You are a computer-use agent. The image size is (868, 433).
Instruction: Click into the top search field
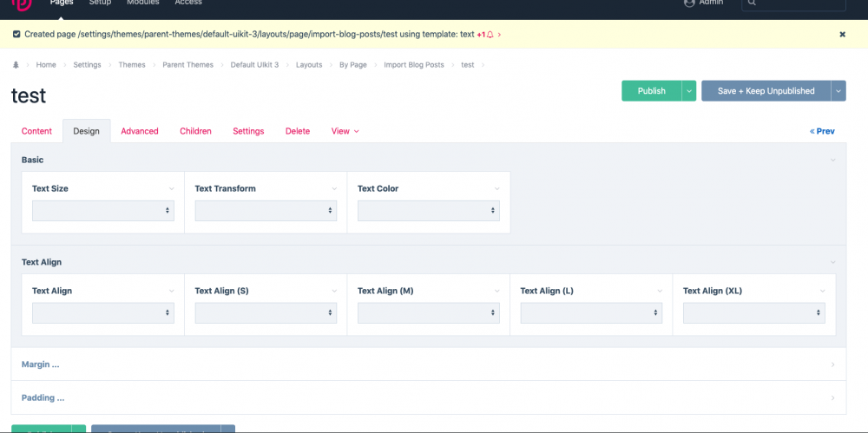pyautogui.click(x=794, y=3)
